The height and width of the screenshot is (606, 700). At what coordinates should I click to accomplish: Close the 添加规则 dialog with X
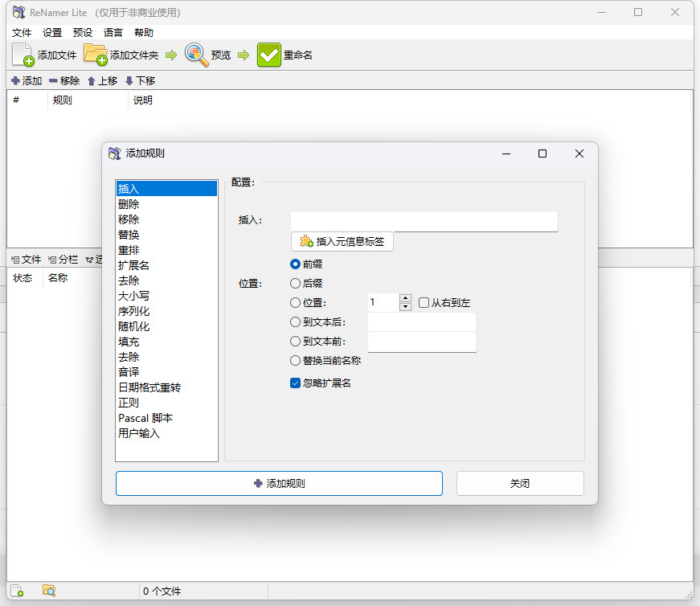point(579,154)
